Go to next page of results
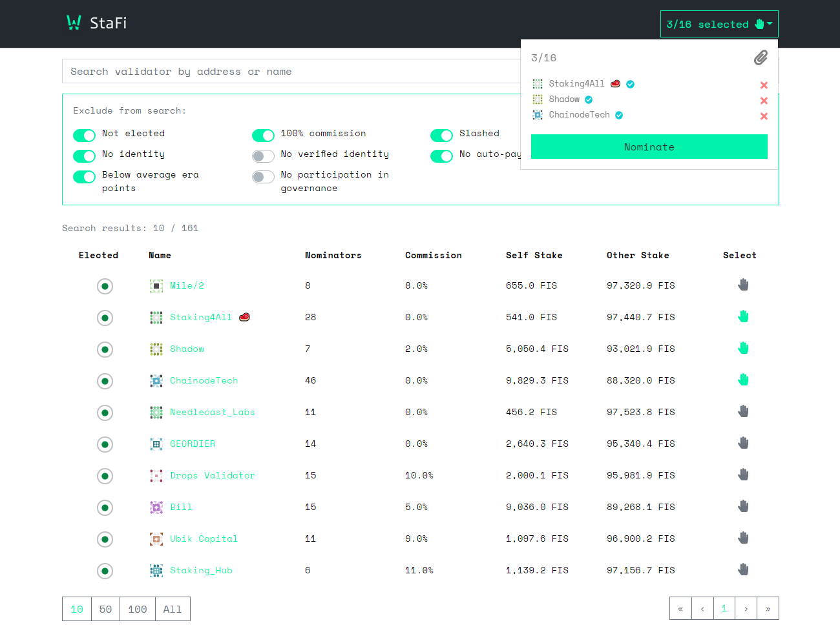 click(746, 608)
